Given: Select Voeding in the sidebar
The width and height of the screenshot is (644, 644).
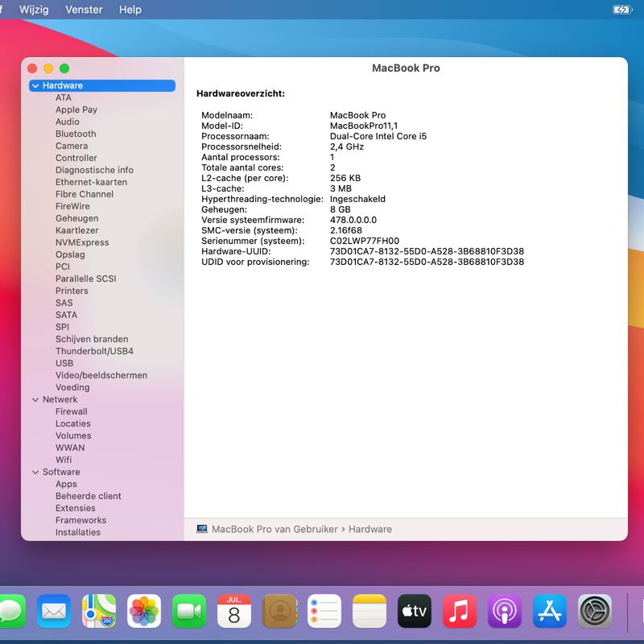Looking at the screenshot, I should tap(72, 387).
